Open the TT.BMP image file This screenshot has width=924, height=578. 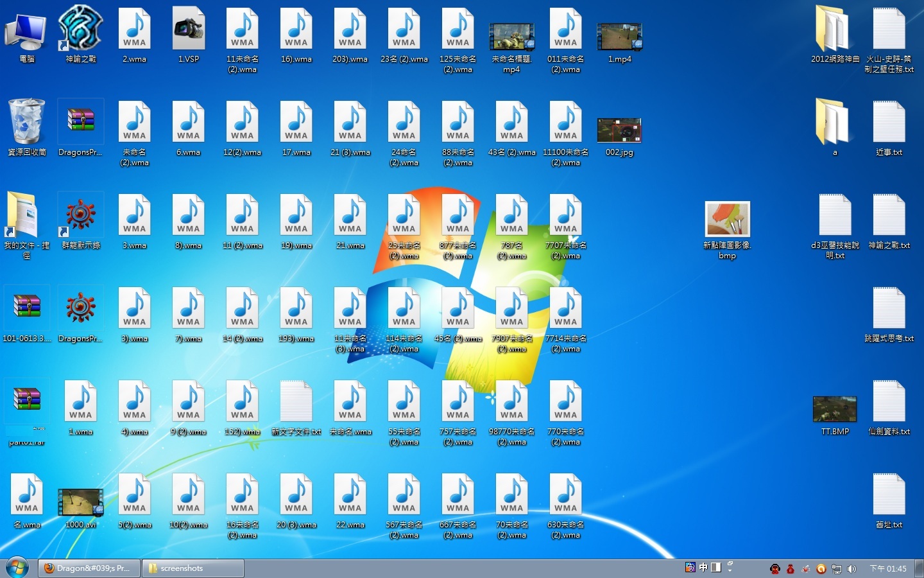[835, 416]
